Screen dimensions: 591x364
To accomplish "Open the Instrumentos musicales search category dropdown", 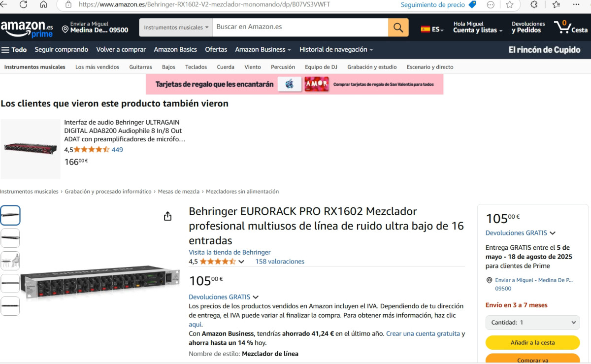I will [176, 28].
